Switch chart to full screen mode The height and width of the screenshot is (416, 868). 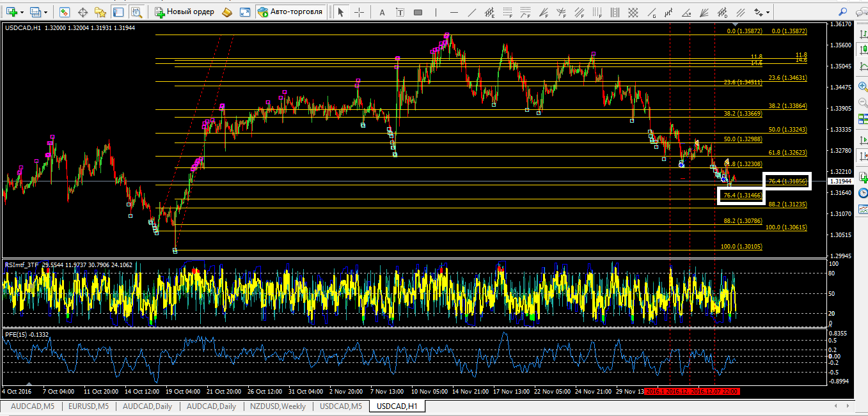click(245, 12)
